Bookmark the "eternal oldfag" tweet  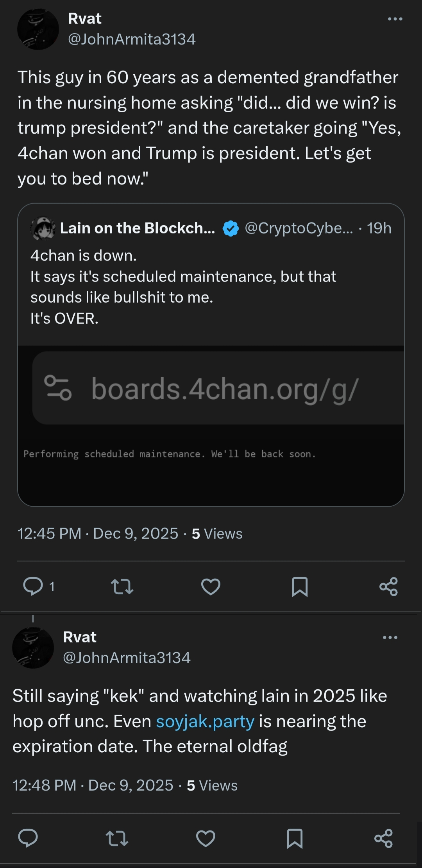295,838
